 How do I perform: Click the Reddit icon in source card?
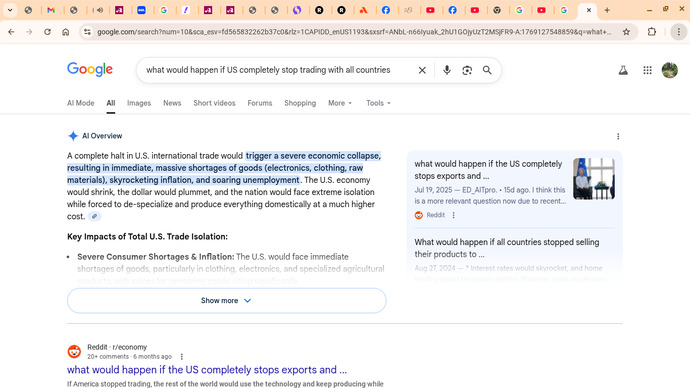[418, 215]
